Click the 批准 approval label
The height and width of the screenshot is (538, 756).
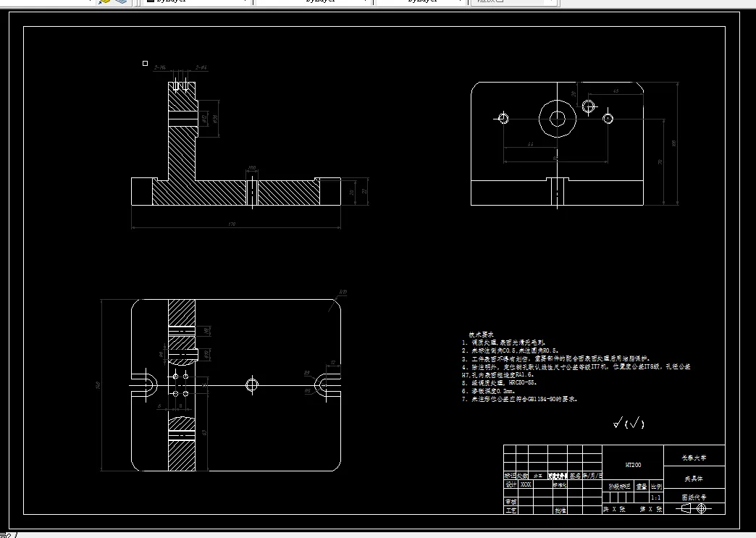click(560, 510)
